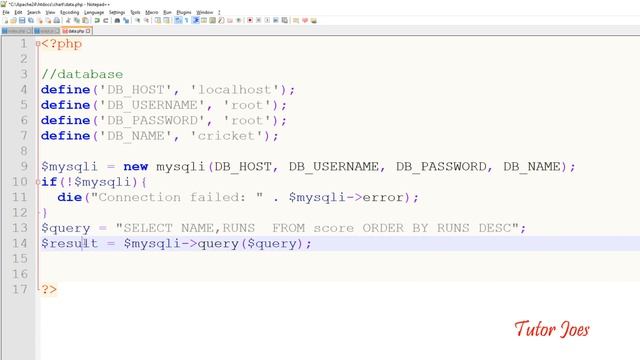
Task: Click the Playback macro icon
Action: click(x=267, y=20)
